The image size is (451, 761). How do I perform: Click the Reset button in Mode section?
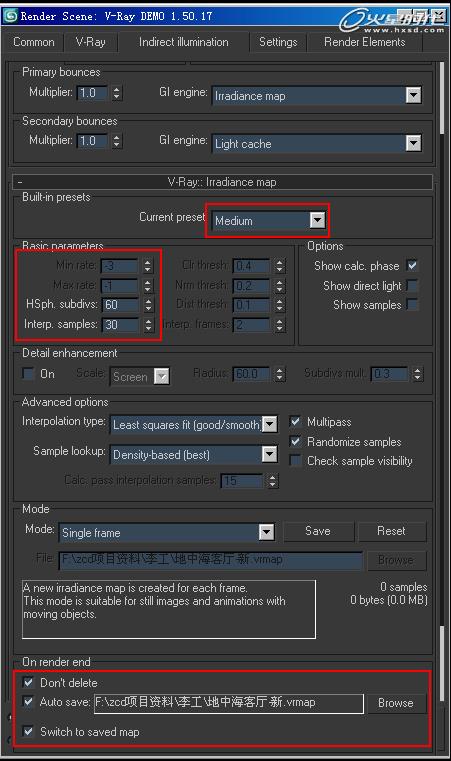pos(392,531)
